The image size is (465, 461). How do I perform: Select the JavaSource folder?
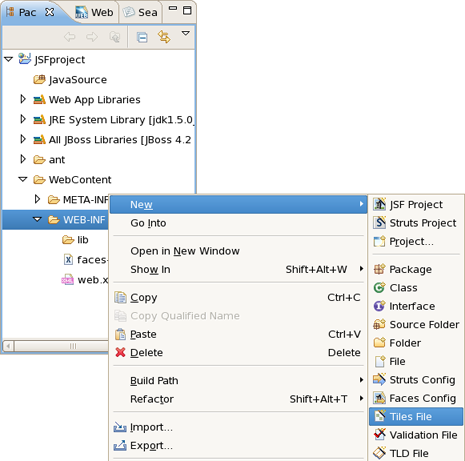pos(70,80)
